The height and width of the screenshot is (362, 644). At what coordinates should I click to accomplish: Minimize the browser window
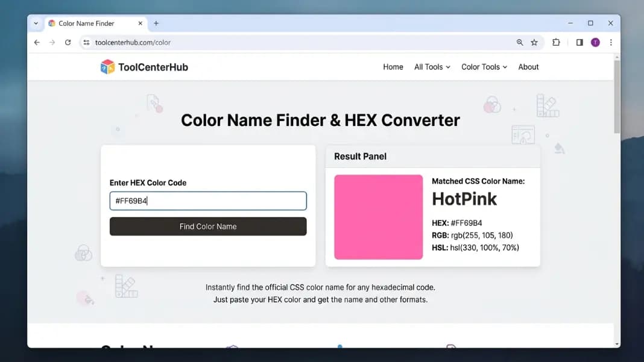tap(570, 23)
